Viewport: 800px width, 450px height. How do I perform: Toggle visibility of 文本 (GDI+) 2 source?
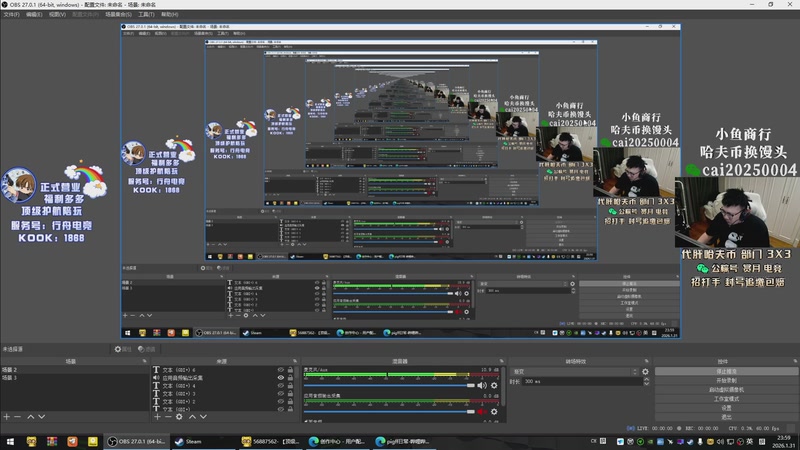[x=281, y=402]
